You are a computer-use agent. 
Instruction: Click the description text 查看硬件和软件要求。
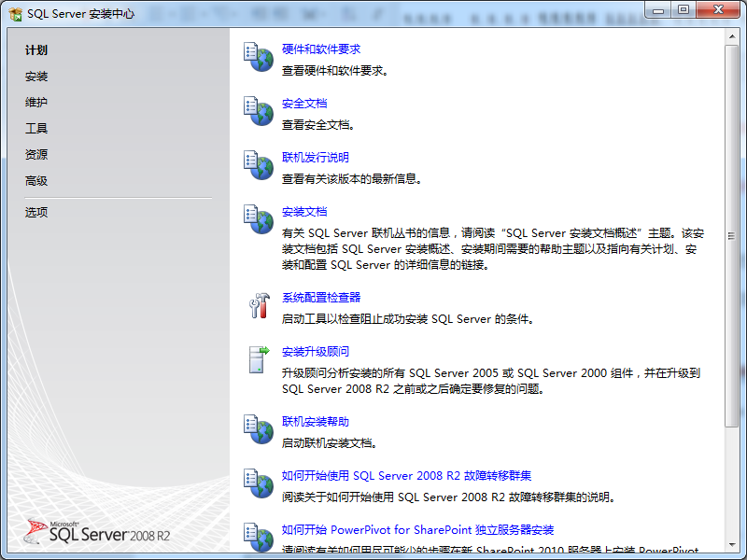click(x=336, y=71)
